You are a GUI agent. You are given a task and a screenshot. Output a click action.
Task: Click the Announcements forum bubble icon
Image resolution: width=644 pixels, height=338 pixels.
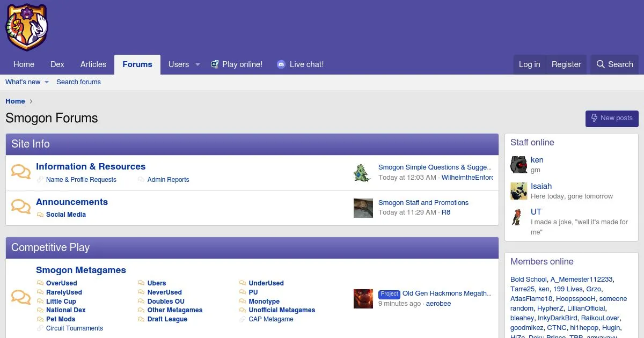point(21,207)
